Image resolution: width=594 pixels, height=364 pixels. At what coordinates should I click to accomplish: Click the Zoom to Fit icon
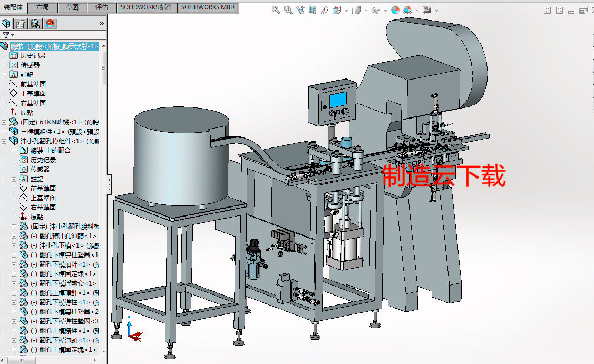276,10
